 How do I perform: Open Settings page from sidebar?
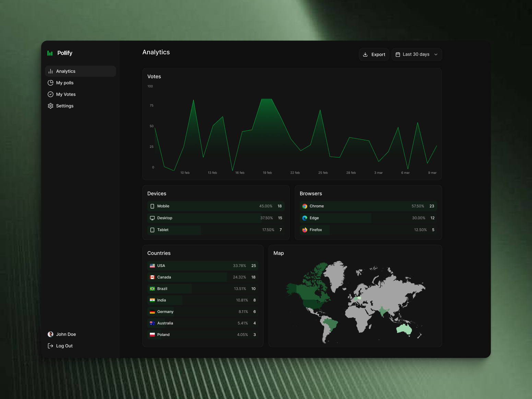click(81, 106)
